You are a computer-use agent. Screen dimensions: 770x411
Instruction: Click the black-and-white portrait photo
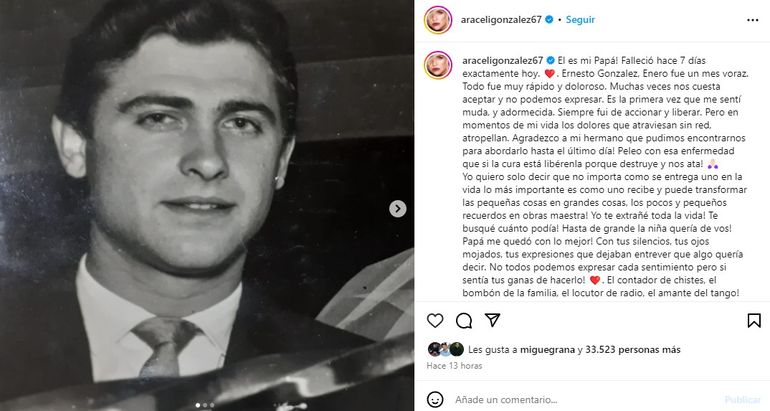click(200, 200)
